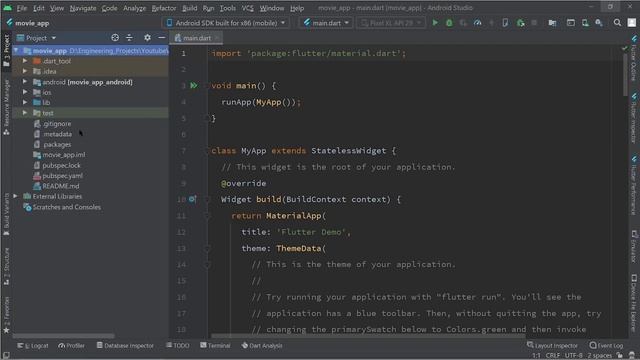Open the Event Log
Viewport: 640px width, 360px height.
(x=606, y=346)
